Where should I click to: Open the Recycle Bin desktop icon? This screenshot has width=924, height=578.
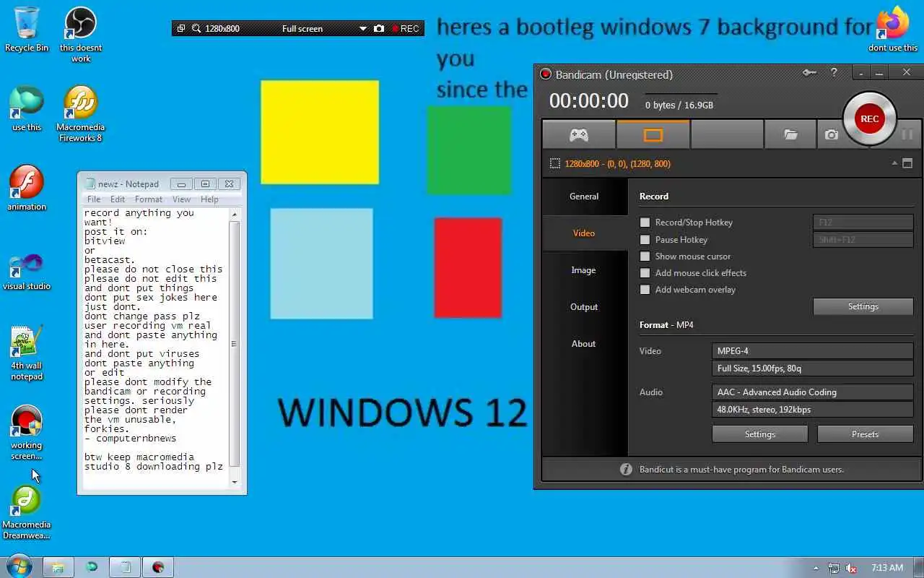[x=27, y=29]
